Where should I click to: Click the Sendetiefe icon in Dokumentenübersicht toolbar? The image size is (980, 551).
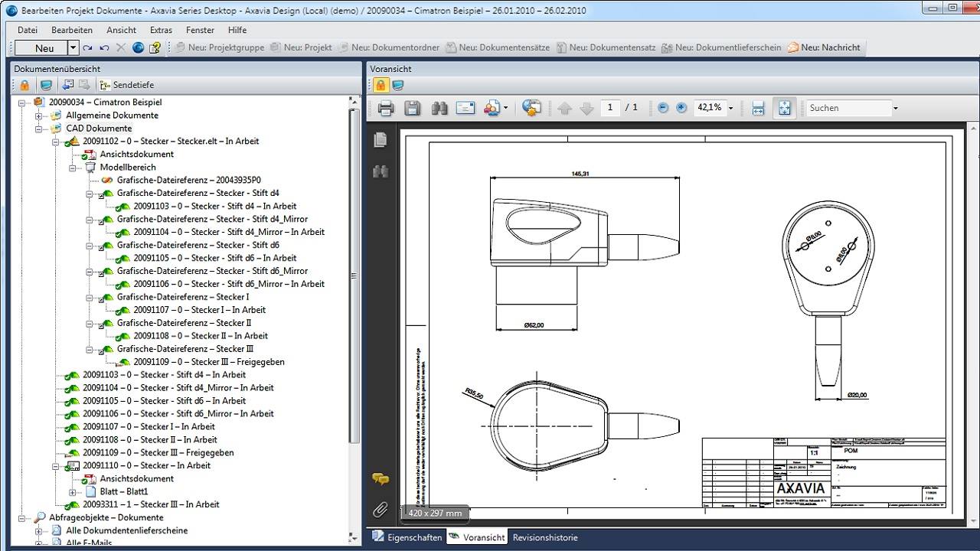tap(105, 85)
